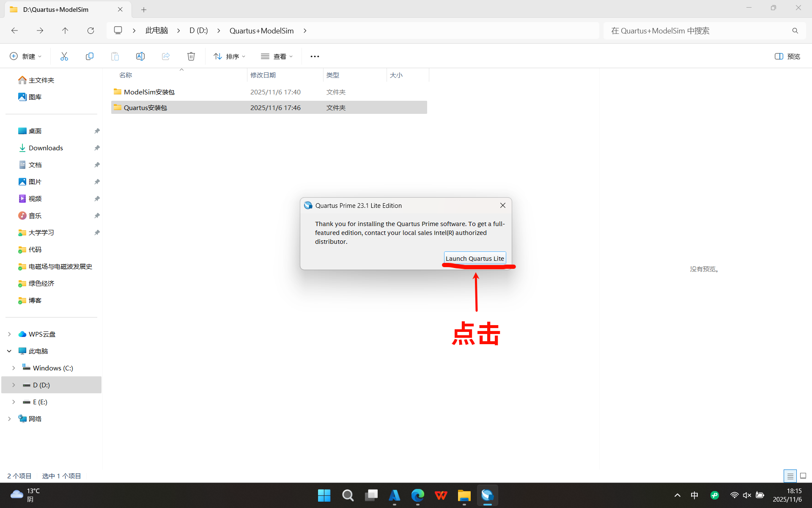812x508 pixels.
Task: Go back in File Explorer
Action: click(x=15, y=30)
